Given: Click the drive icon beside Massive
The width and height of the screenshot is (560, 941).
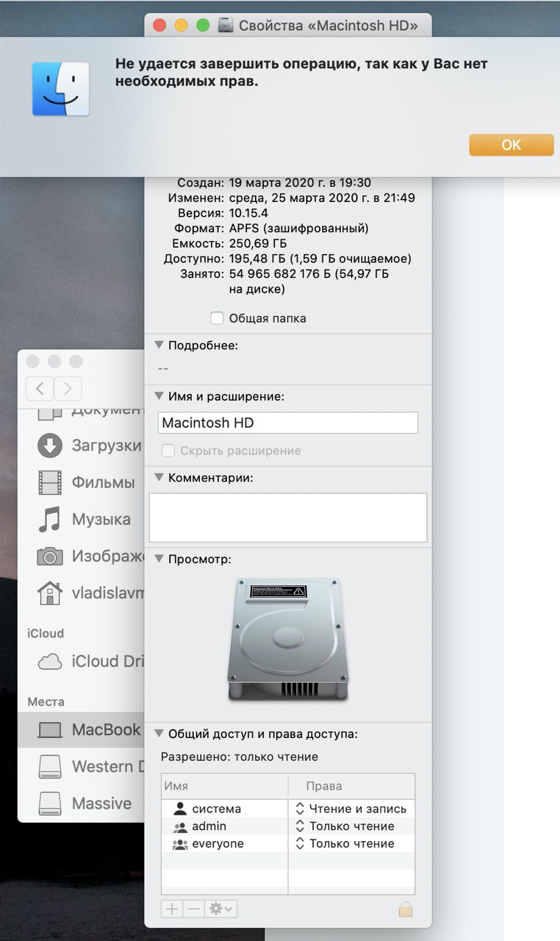Looking at the screenshot, I should [49, 803].
